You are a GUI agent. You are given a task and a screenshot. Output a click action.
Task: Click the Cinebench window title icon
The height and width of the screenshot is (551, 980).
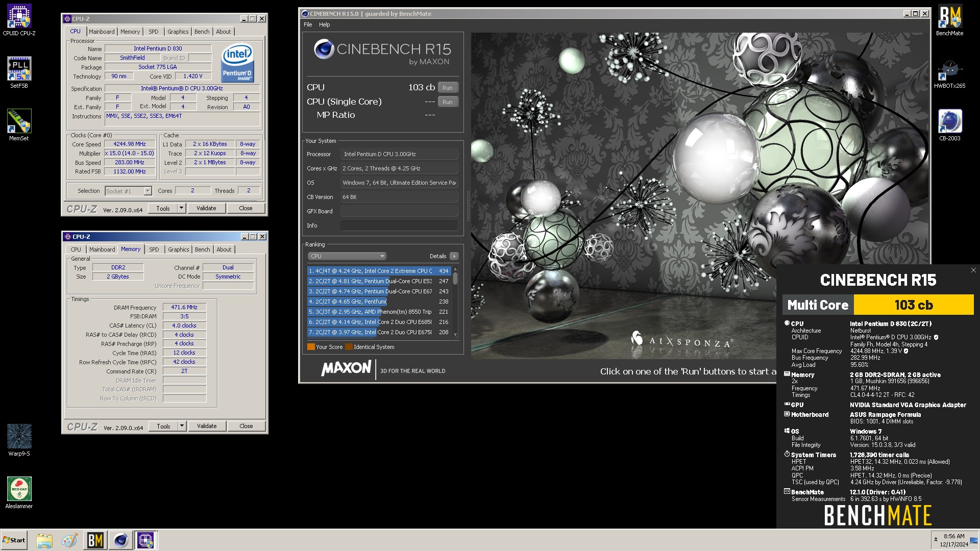click(x=305, y=14)
